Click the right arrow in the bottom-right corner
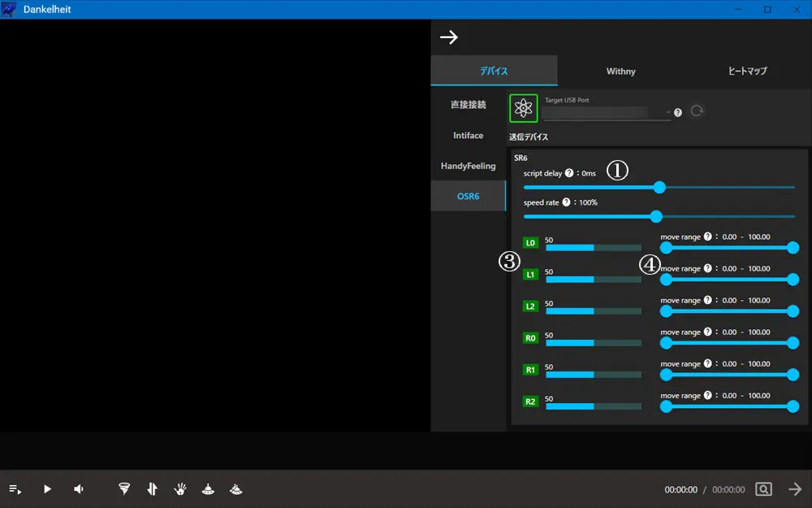This screenshot has height=508, width=812. [795, 488]
